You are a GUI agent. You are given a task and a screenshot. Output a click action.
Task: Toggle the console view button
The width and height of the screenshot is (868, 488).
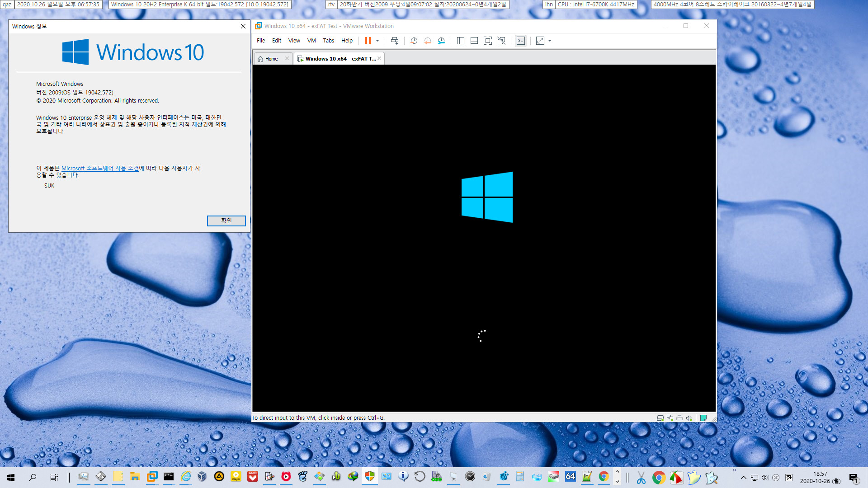521,41
